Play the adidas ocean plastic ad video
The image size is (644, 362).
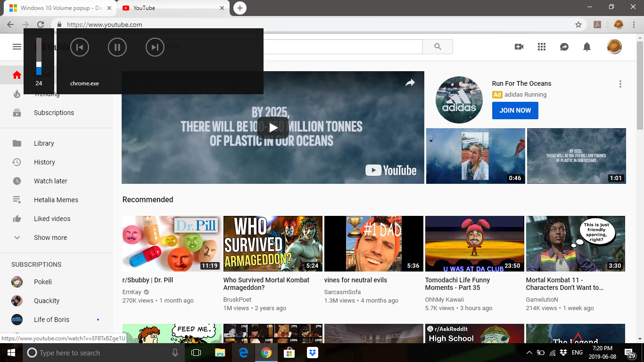(x=273, y=128)
